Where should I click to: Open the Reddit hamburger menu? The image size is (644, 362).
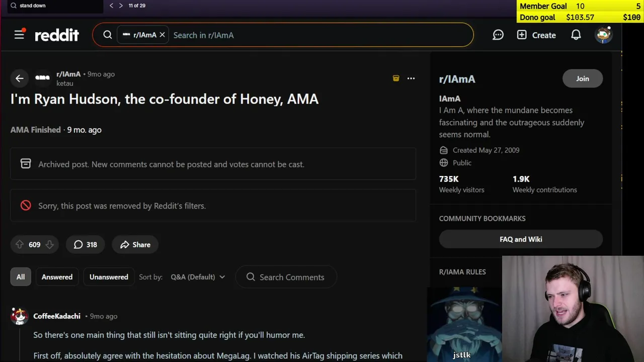coord(19,35)
